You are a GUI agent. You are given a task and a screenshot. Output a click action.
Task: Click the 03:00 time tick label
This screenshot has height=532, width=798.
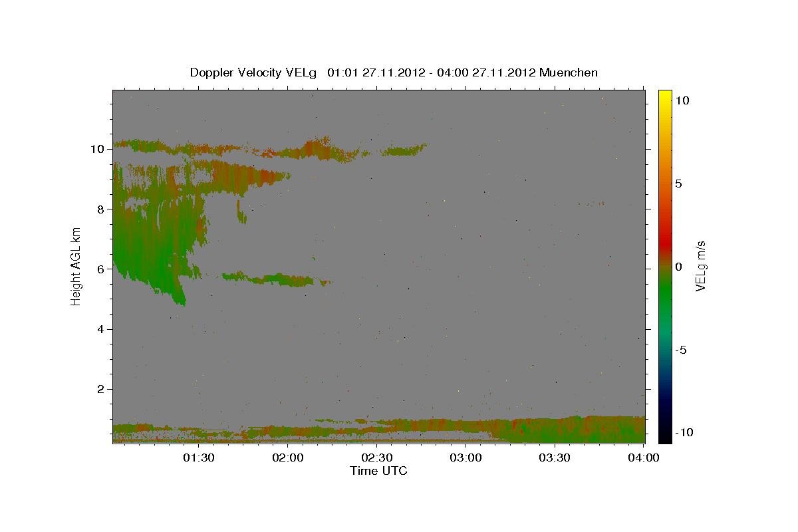[x=465, y=458]
